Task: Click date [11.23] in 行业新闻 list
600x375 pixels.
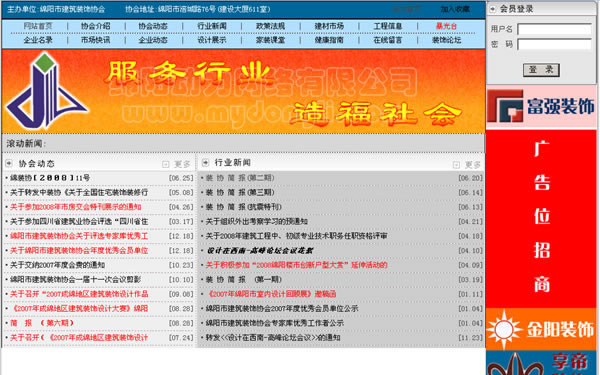Action: (x=470, y=338)
